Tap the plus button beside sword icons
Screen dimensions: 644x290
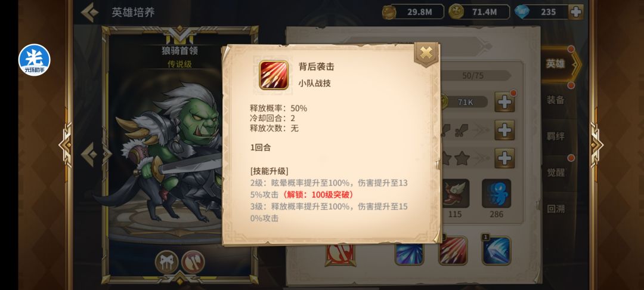tap(504, 130)
